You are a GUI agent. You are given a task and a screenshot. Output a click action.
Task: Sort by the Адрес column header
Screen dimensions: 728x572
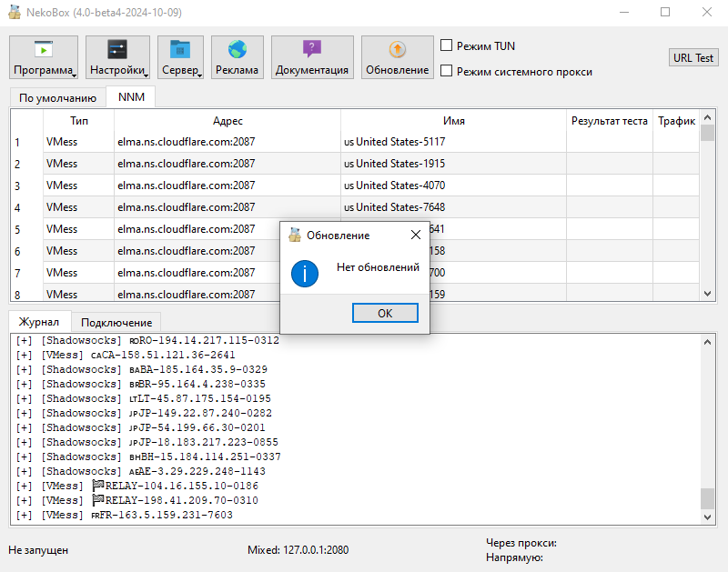[227, 121]
